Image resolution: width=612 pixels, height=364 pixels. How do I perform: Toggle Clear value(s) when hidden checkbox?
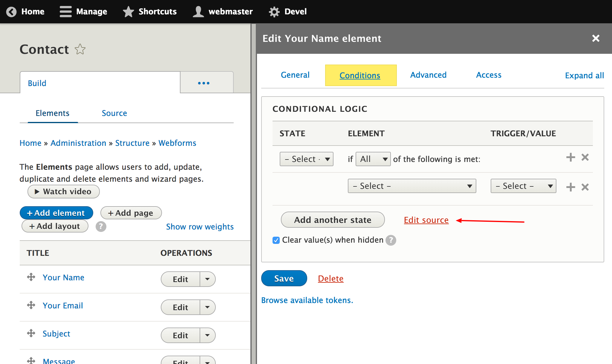[276, 240]
